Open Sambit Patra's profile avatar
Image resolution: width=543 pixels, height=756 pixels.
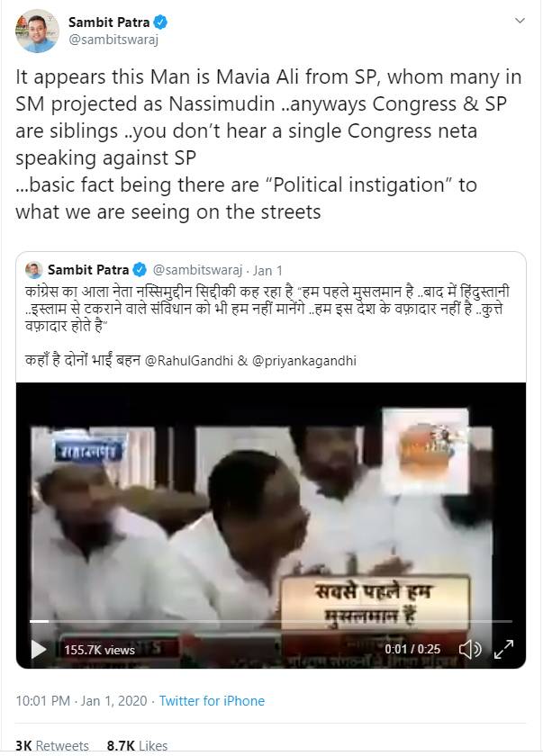(37, 31)
